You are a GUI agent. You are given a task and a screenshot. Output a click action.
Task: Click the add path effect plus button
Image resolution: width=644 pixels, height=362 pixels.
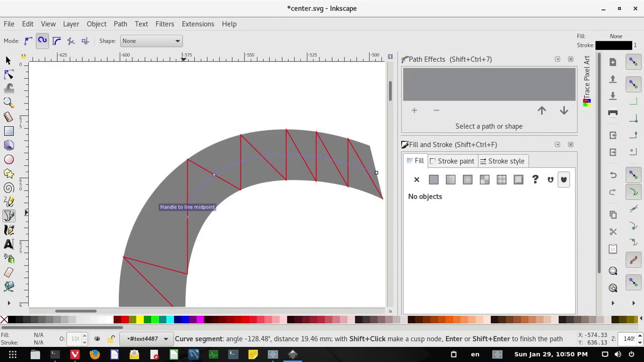coord(414,111)
